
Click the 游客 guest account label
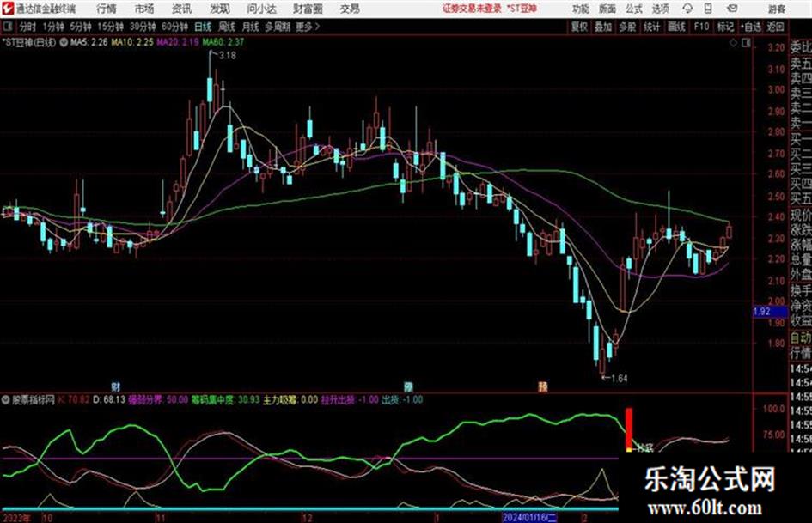click(777, 9)
